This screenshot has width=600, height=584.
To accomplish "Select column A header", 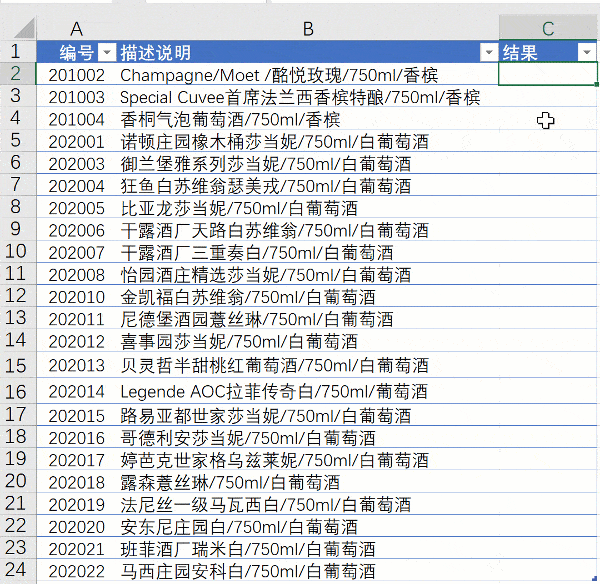I will (x=77, y=28).
